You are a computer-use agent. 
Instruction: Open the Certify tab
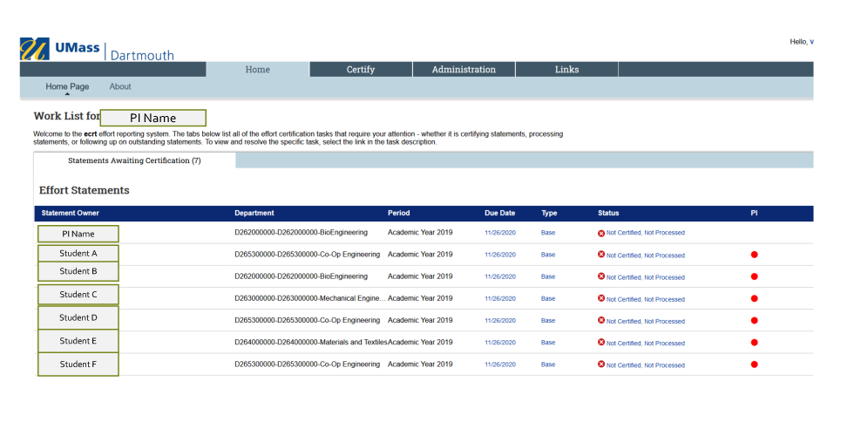tap(361, 69)
